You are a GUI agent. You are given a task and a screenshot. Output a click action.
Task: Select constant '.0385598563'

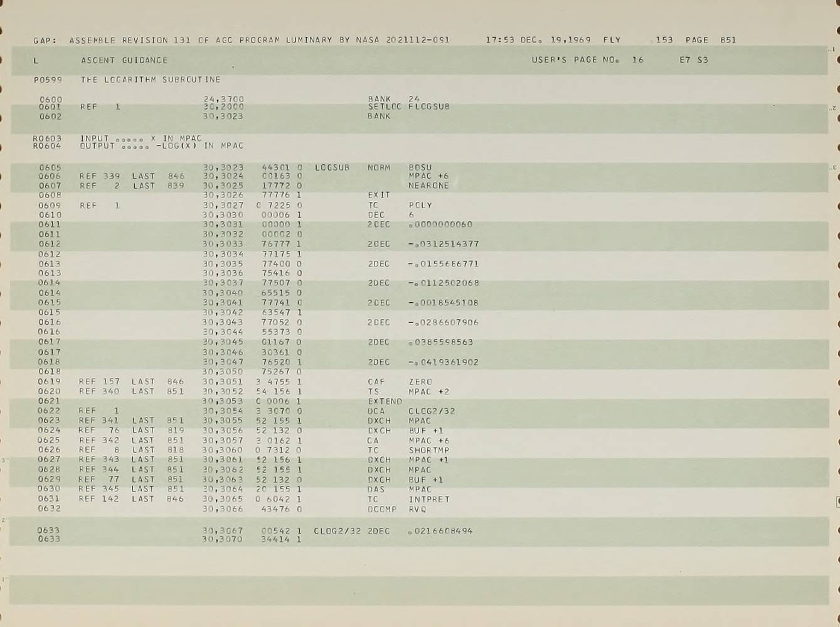[x=440, y=342]
